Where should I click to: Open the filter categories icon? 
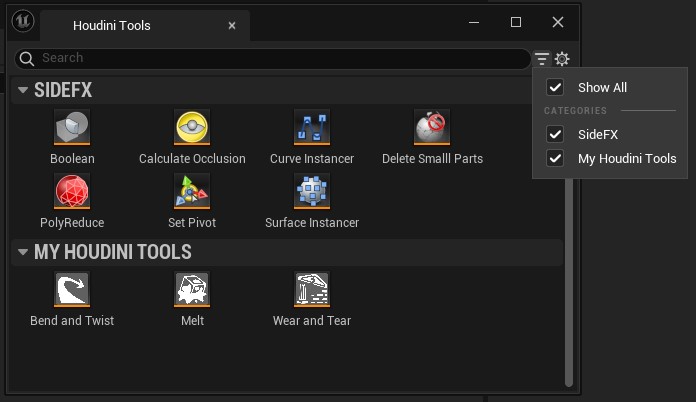pos(542,59)
